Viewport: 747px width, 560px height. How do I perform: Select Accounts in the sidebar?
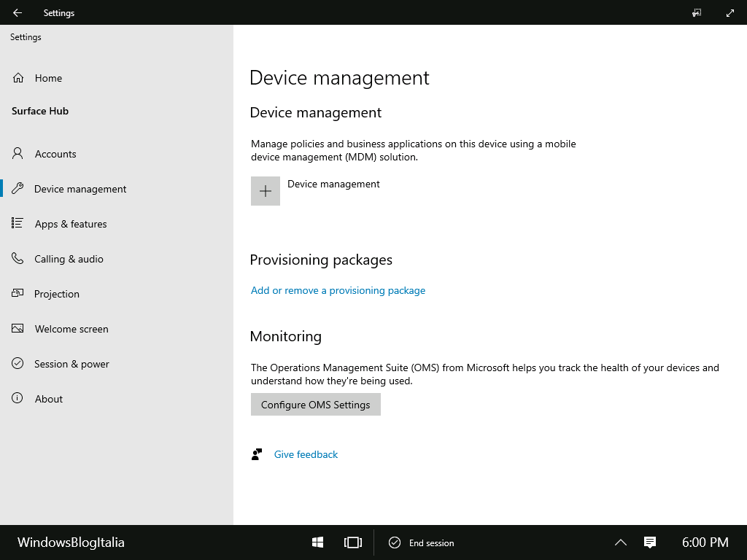click(117, 154)
